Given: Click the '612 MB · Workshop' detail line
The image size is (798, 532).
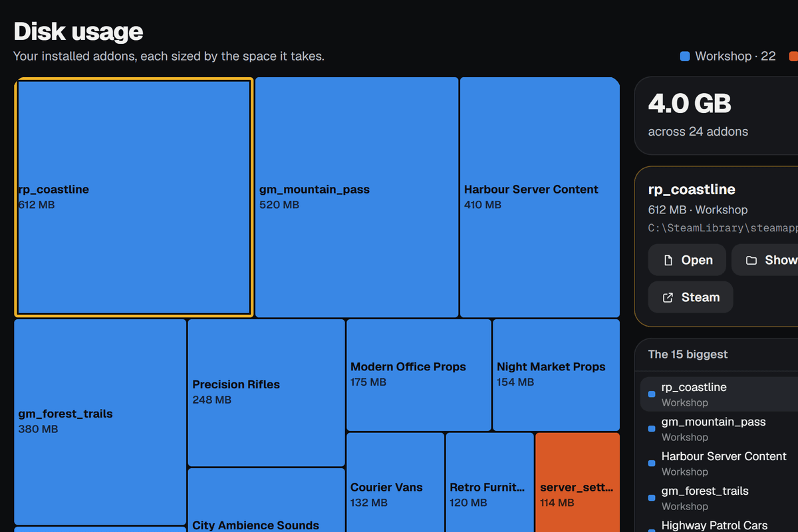Looking at the screenshot, I should click(698, 209).
